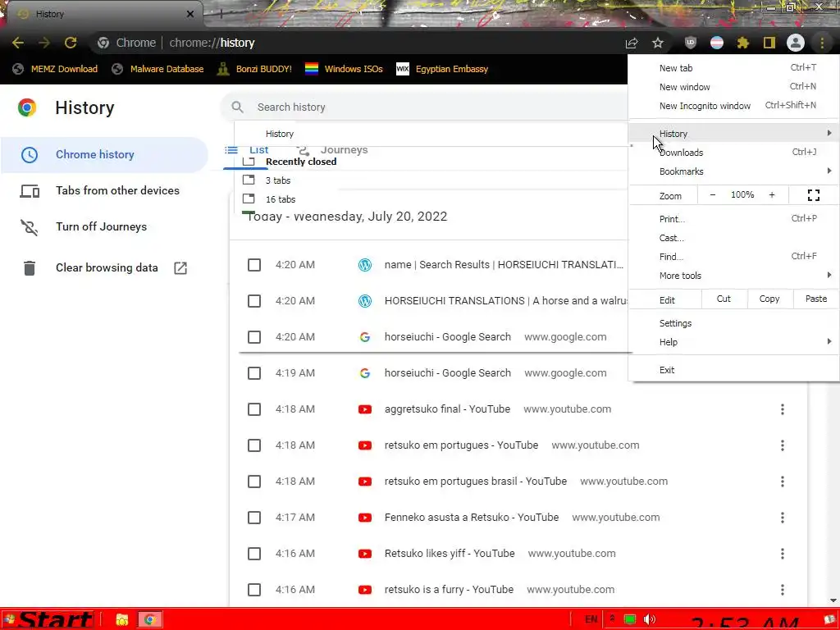This screenshot has width=840, height=630.
Task: Open more actions for retsuko em portugues brasil
Action: pyautogui.click(x=782, y=482)
